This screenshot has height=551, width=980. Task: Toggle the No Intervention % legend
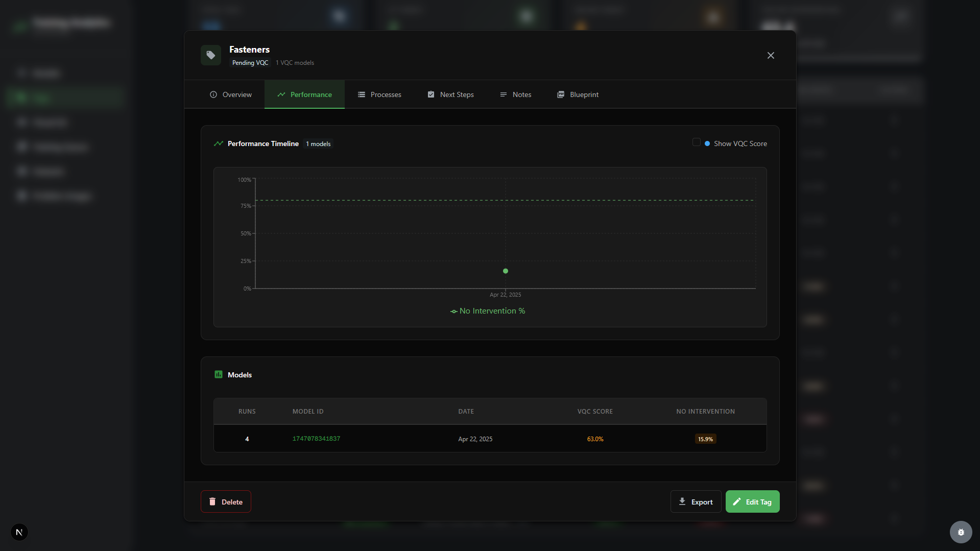pos(488,311)
